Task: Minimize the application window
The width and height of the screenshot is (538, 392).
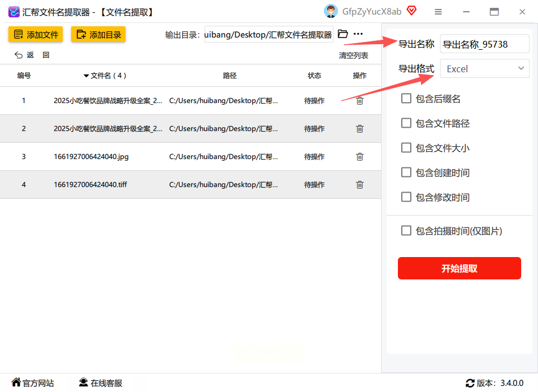Action: (466, 12)
